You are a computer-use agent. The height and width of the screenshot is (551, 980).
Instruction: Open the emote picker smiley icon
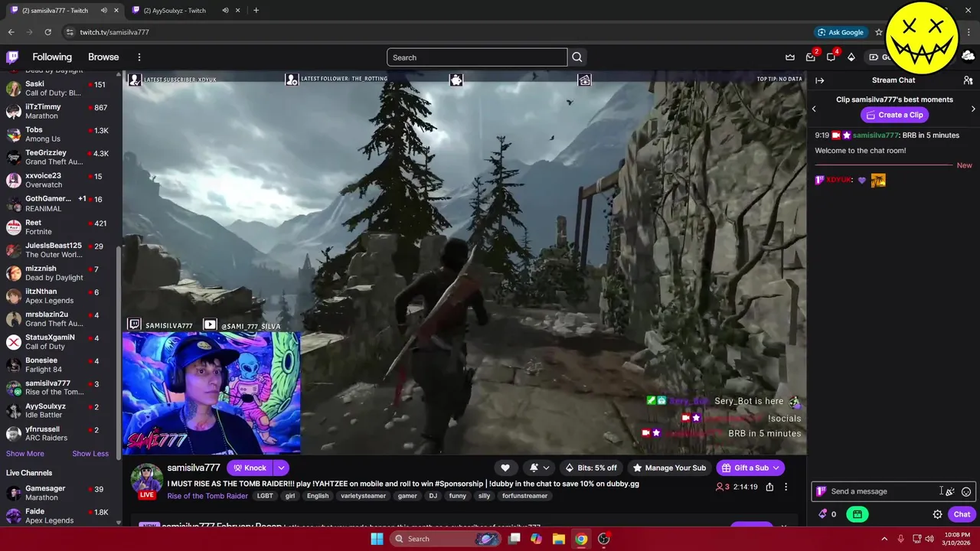(966, 491)
